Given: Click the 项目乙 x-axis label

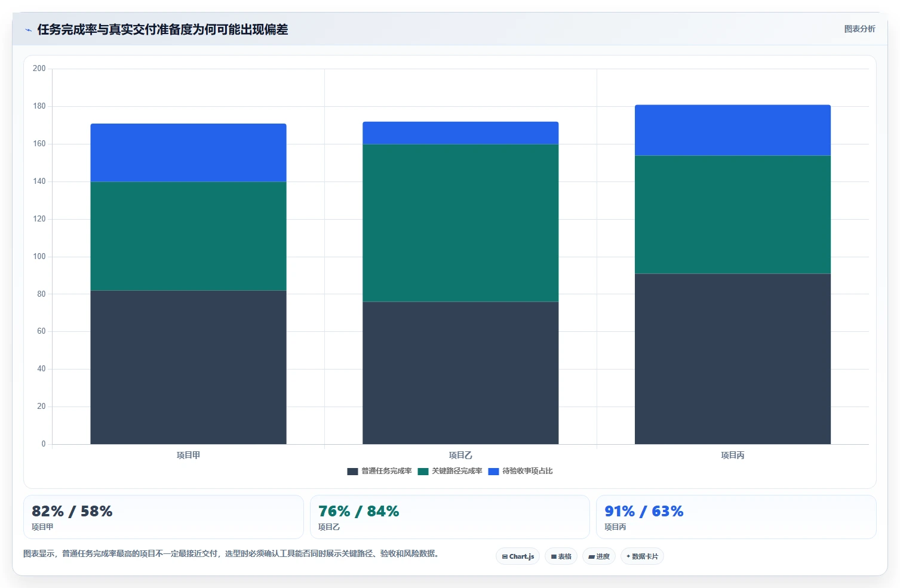Looking at the screenshot, I should (460, 455).
